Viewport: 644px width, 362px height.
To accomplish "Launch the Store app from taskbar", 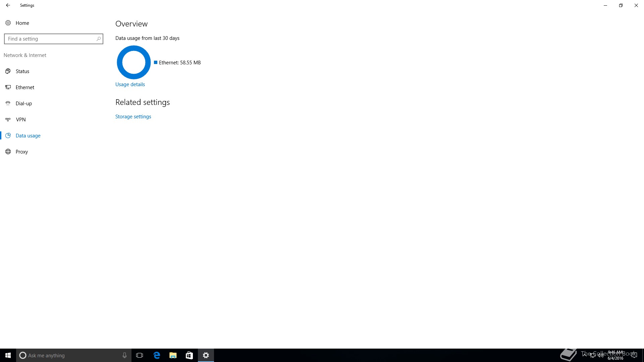I will [x=189, y=355].
